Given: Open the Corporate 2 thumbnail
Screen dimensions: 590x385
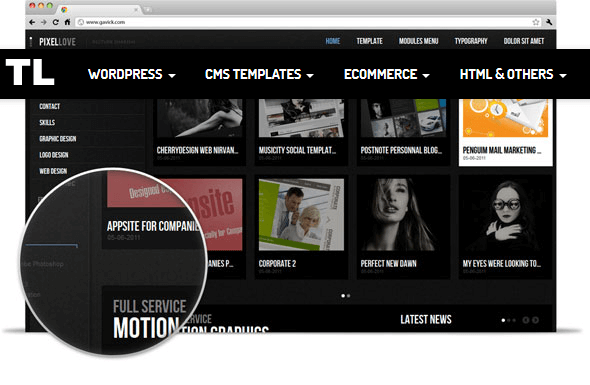Looking at the screenshot, I should (301, 215).
